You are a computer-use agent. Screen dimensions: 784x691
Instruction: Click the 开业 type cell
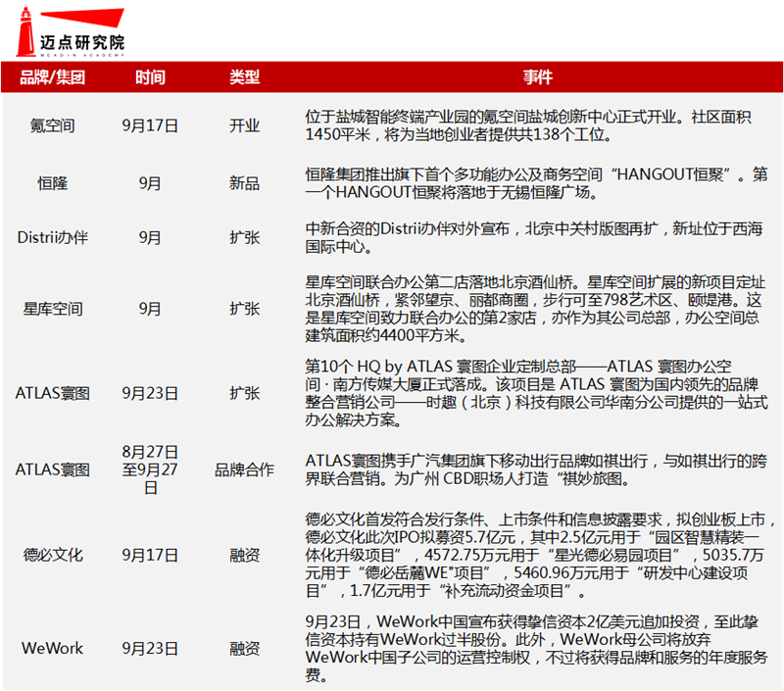tap(244, 125)
